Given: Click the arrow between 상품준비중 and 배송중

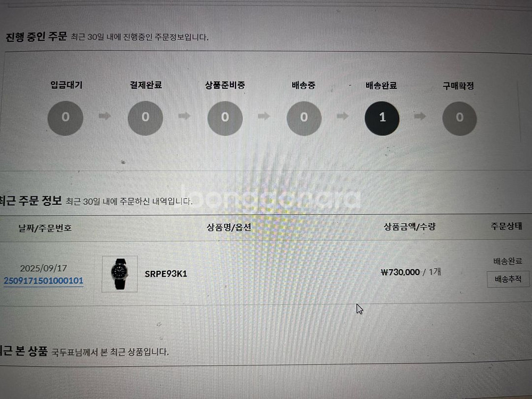Looking at the screenshot, I should point(264,116).
